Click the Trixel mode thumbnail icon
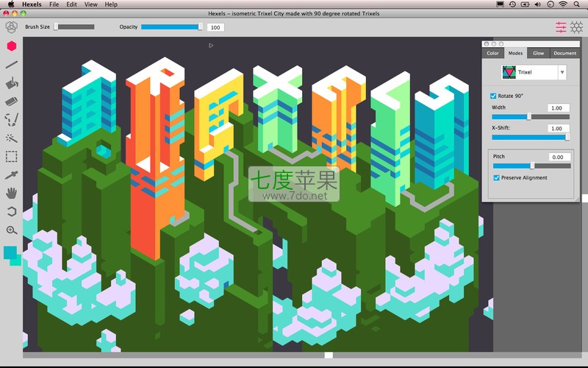 [509, 72]
